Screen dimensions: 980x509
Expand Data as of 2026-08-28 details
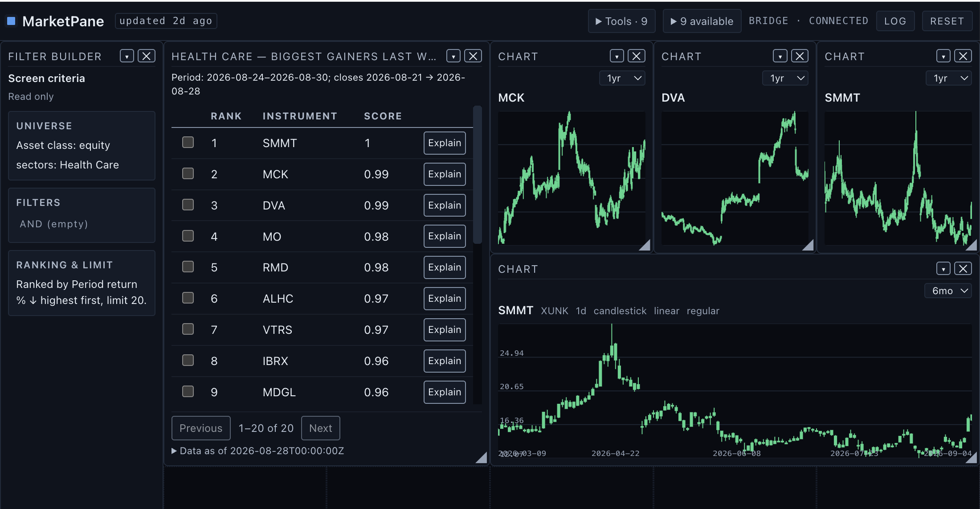[x=258, y=451]
